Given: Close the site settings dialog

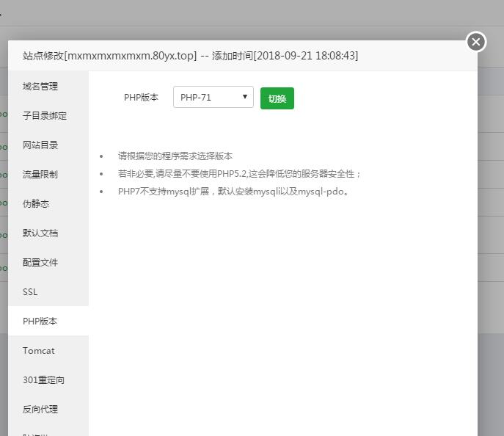Looking at the screenshot, I should click(x=476, y=42).
